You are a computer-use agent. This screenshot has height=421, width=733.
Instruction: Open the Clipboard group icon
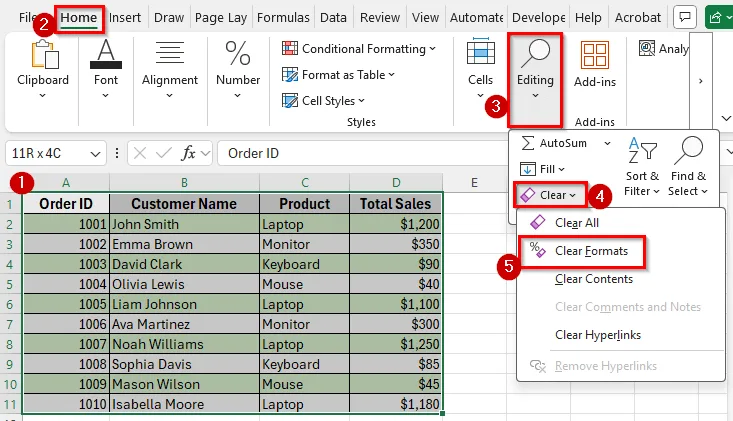[x=44, y=55]
